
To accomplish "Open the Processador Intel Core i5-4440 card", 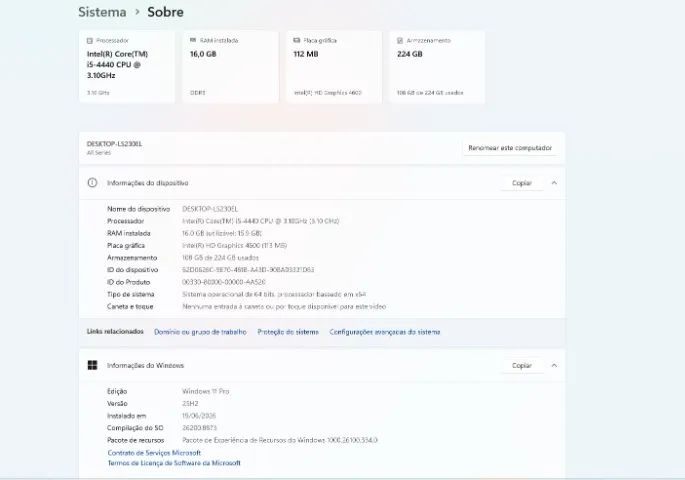I will coord(127,67).
